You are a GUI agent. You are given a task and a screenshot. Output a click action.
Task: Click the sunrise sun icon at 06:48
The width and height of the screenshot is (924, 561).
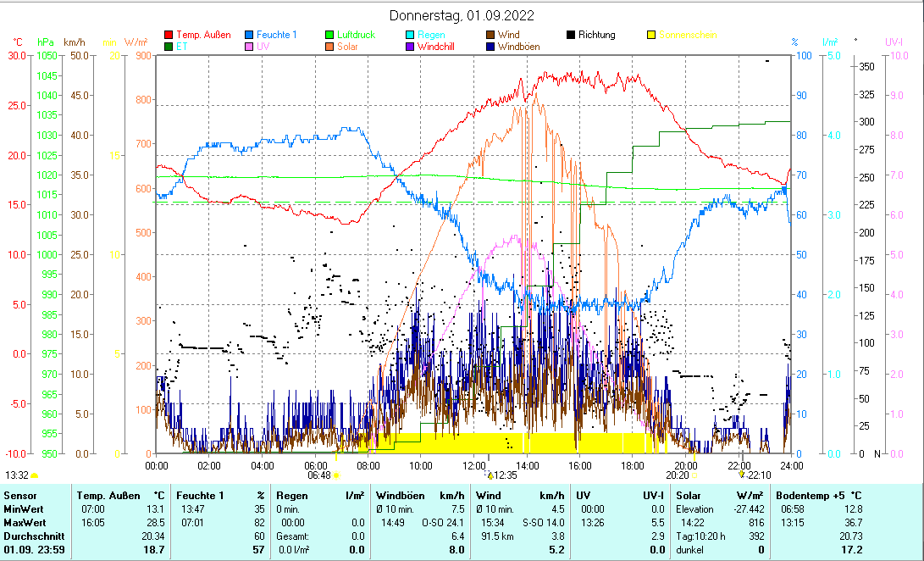[336, 475]
